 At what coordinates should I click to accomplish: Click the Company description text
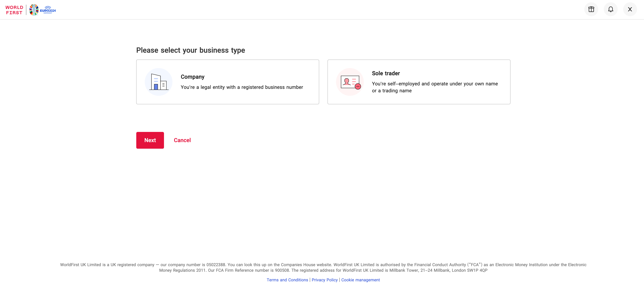242,87
